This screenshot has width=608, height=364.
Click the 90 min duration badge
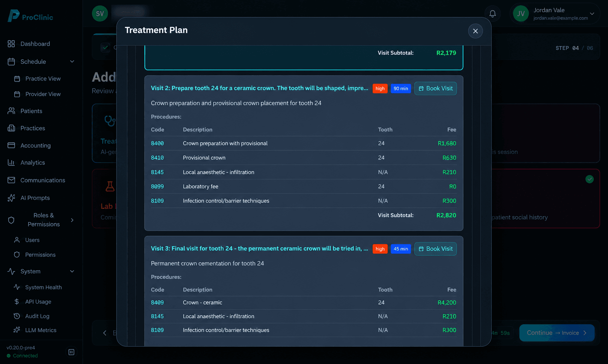(x=401, y=88)
